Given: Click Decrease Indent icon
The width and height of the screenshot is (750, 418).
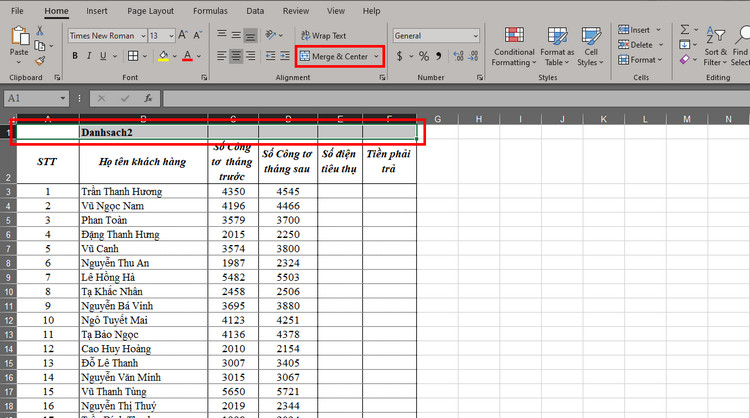Looking at the screenshot, I should (x=270, y=56).
